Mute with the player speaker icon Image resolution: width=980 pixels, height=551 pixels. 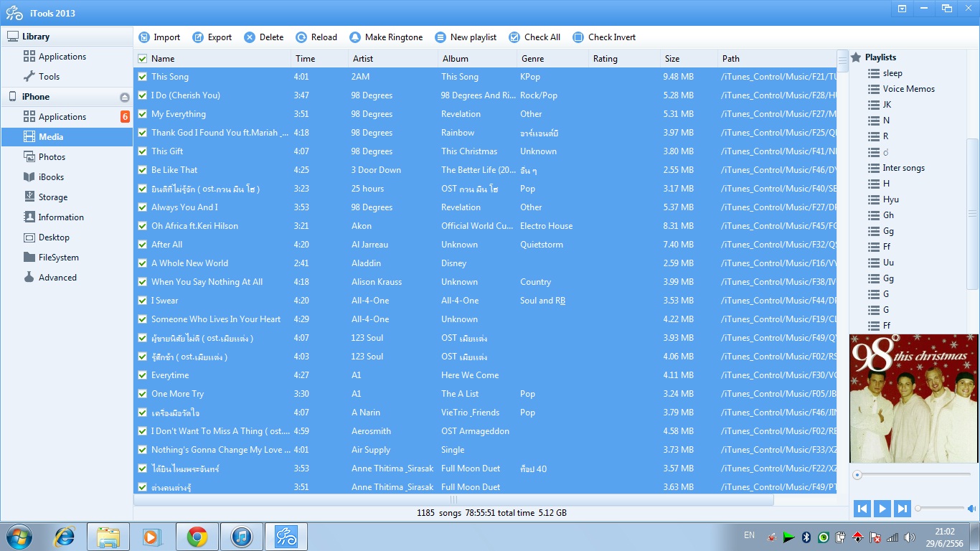(971, 509)
